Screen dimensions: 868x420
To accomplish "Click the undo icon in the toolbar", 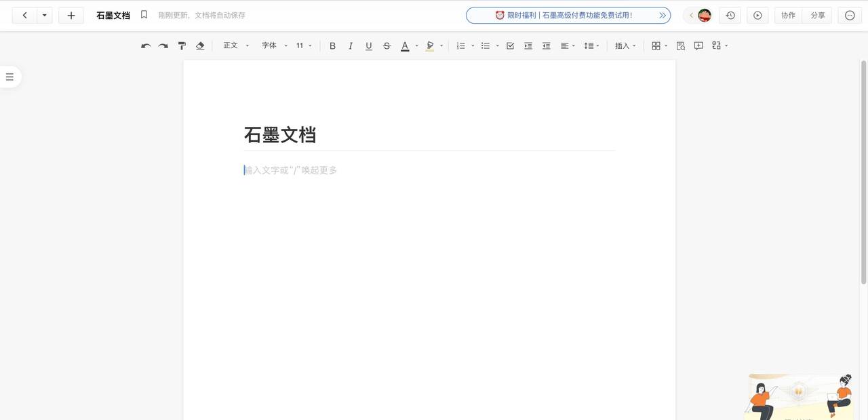I will [144, 45].
